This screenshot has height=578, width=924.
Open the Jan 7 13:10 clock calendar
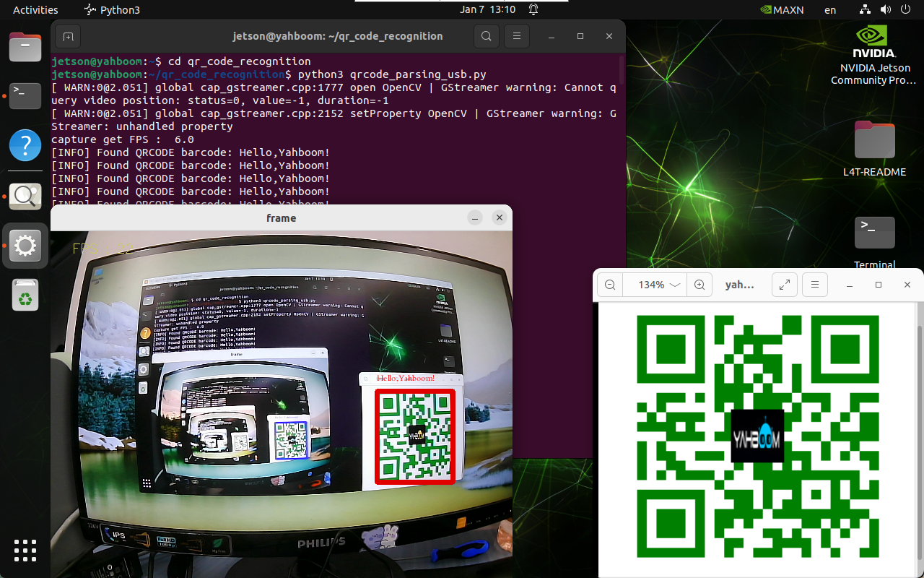click(488, 9)
